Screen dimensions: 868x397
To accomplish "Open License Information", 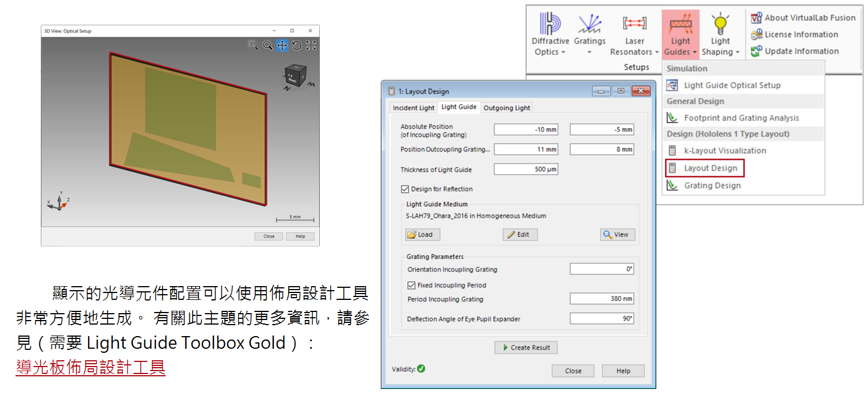I will pyautogui.click(x=795, y=34).
